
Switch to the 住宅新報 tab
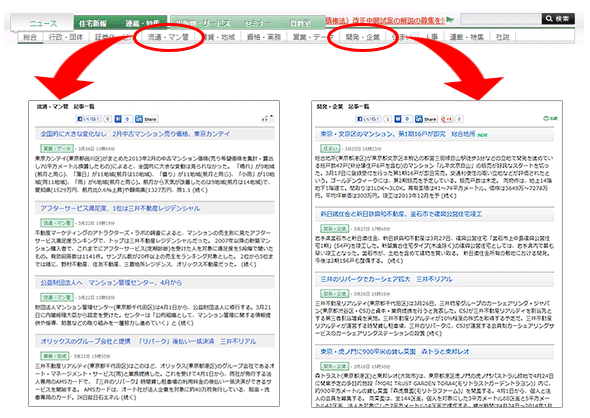[x=93, y=23]
